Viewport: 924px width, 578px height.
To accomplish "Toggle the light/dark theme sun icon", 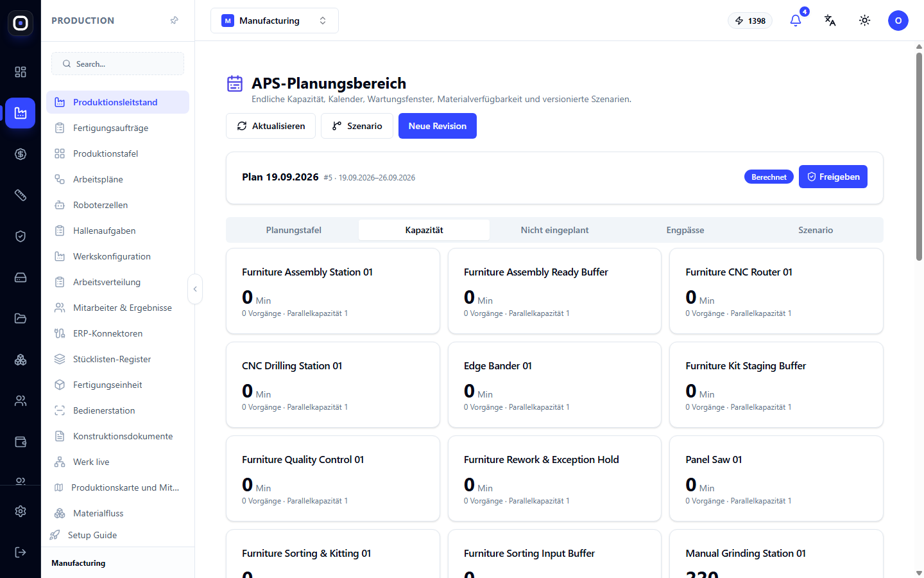I will click(x=865, y=21).
